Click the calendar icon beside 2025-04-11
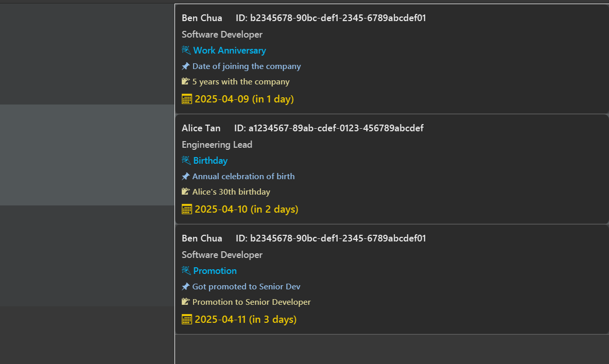The width and height of the screenshot is (609, 364). [x=187, y=319]
